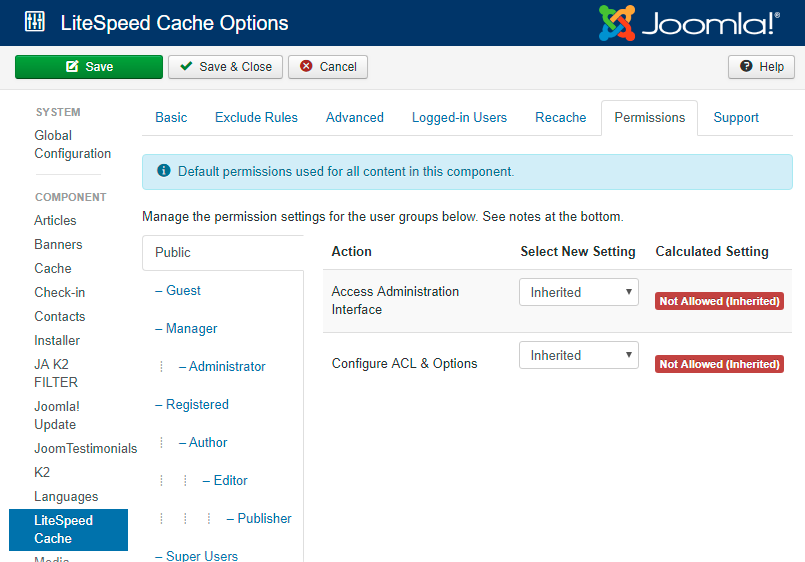
Task: Click the Joomla logo
Action: tap(689, 23)
